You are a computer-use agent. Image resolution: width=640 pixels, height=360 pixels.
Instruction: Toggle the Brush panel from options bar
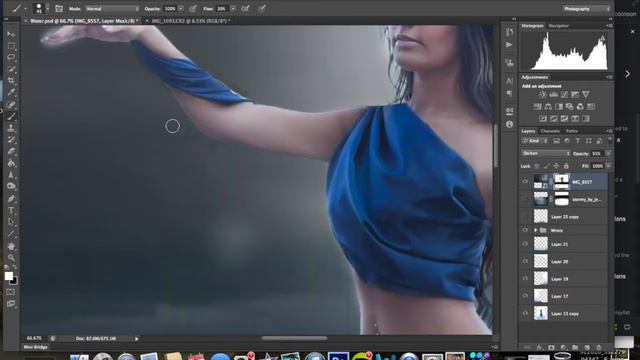click(59, 9)
